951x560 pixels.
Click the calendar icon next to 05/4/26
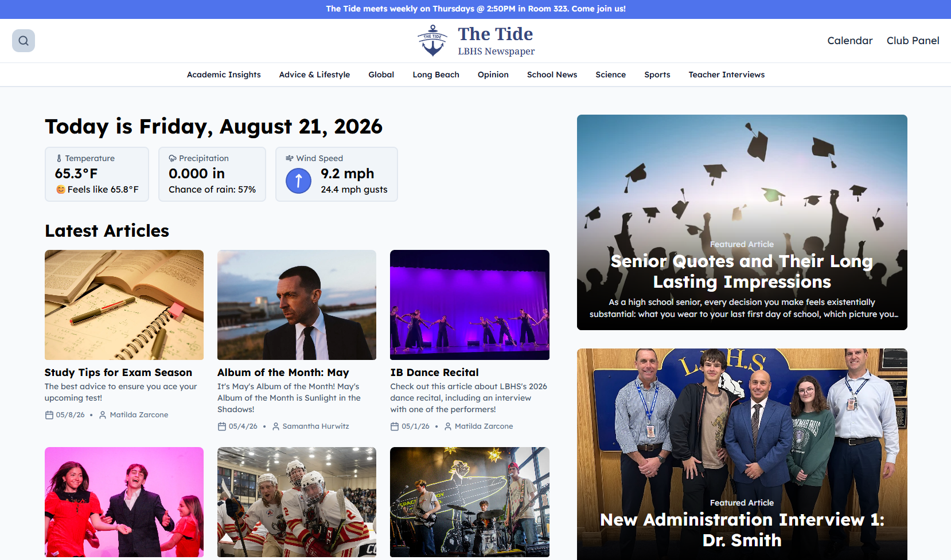222,426
